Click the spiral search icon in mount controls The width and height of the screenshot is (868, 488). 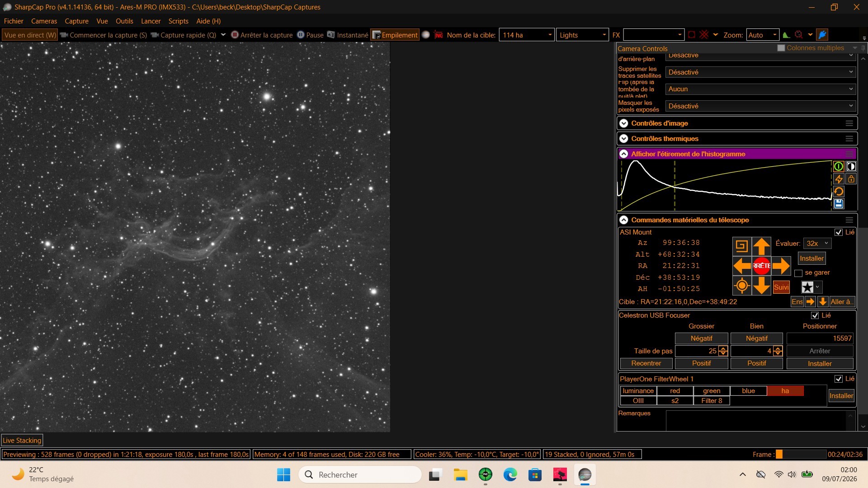click(x=742, y=246)
